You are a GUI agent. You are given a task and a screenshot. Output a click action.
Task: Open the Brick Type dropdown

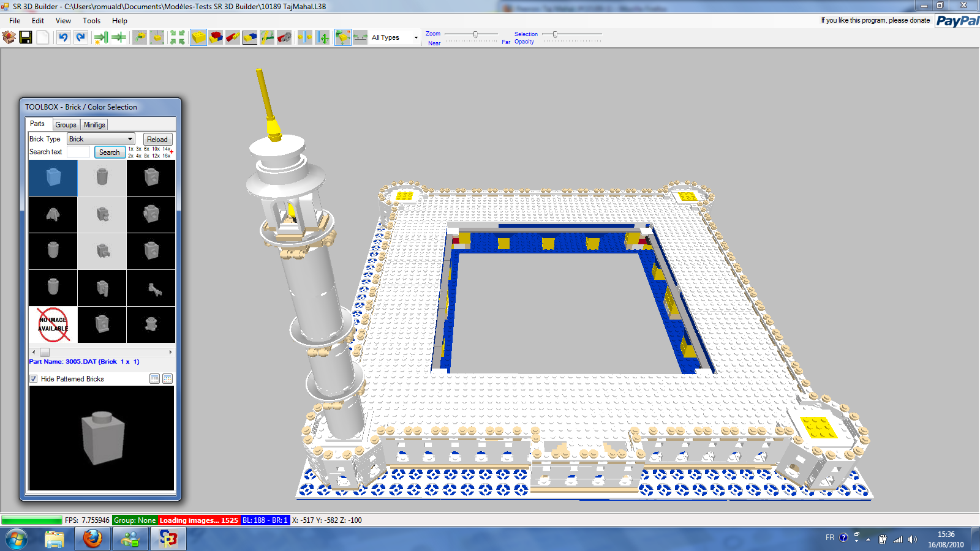click(x=130, y=138)
